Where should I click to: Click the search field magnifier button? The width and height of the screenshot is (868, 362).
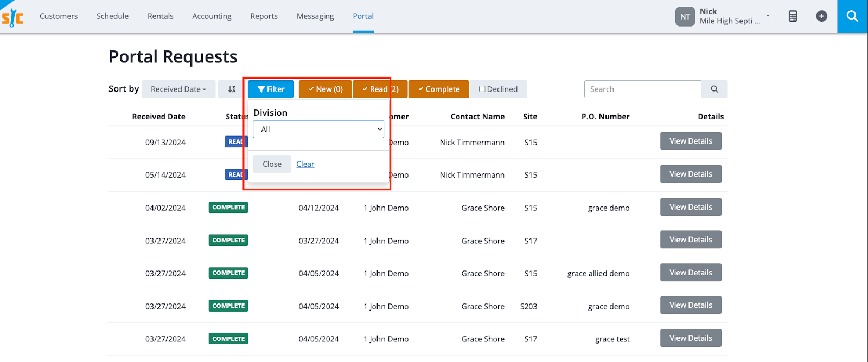[714, 89]
